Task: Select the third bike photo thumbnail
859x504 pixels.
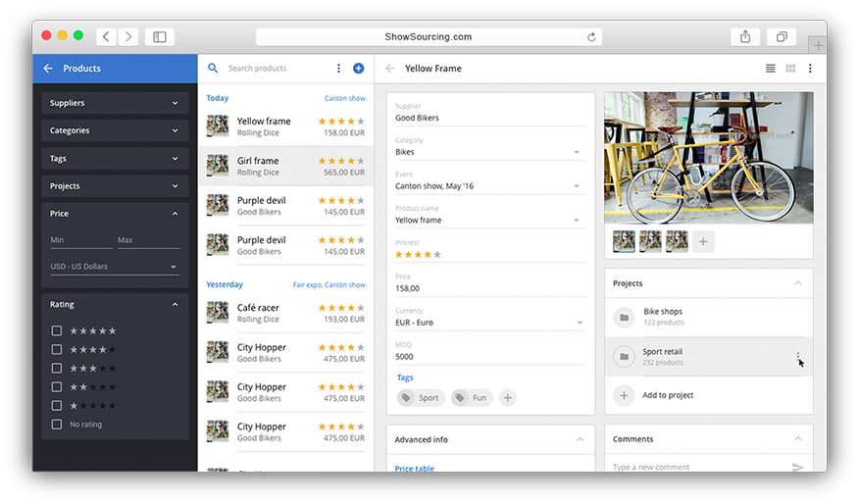Action: pos(677,241)
